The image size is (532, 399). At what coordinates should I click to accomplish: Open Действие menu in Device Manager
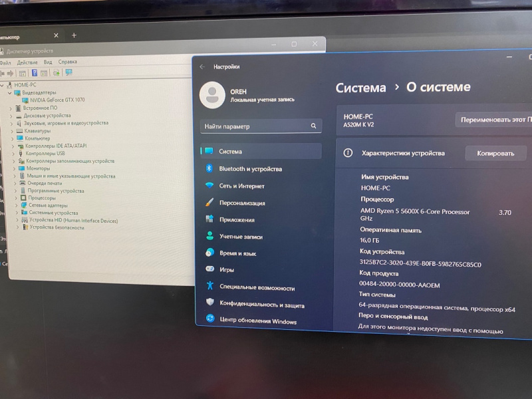[x=27, y=63]
